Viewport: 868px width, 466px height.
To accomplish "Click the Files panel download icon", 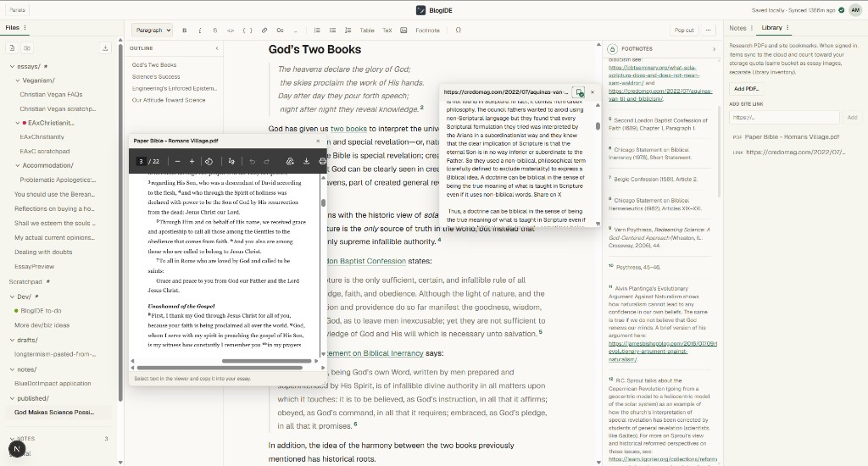I will pos(105,48).
